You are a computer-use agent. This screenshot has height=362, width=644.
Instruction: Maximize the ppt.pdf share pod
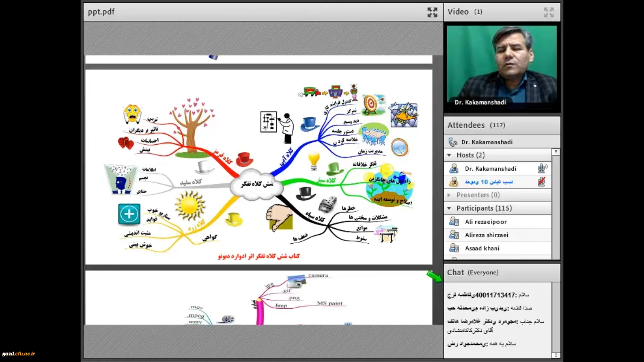(432, 12)
